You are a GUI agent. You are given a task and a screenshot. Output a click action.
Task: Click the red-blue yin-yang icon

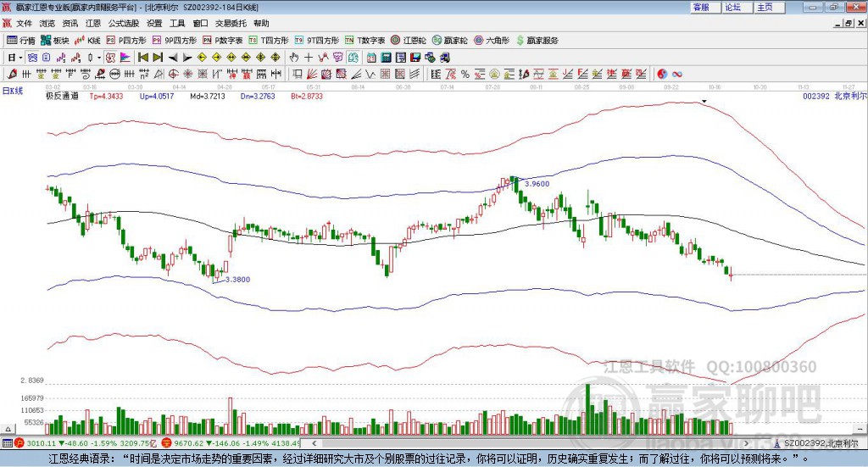[662, 74]
